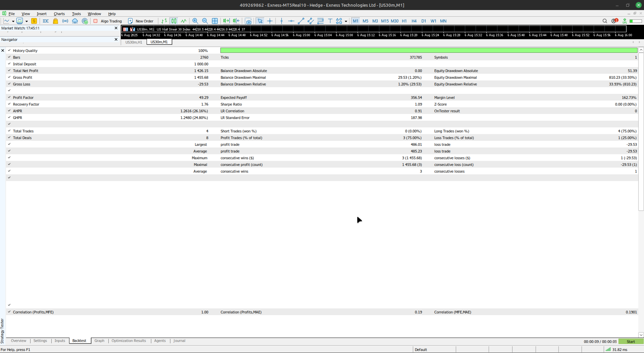
Task: Open the VPS cloud icon
Action: coord(75,21)
